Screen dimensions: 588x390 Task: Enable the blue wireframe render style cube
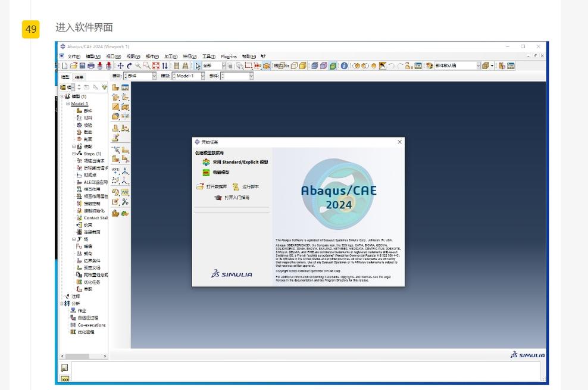314,65
